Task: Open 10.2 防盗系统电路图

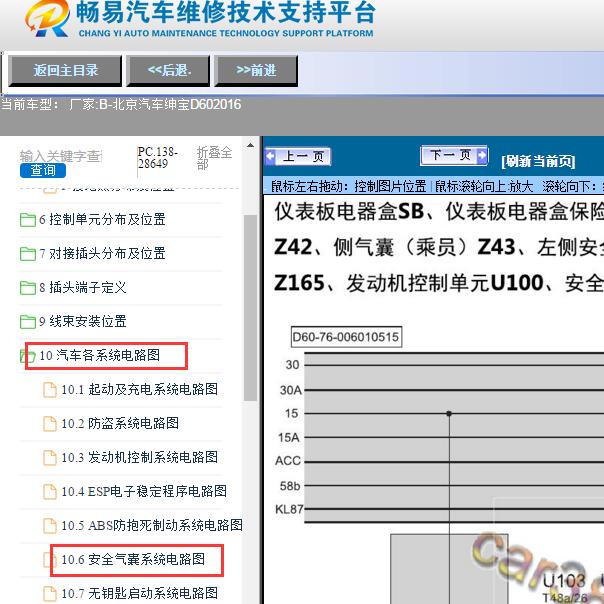Action: 120,423
